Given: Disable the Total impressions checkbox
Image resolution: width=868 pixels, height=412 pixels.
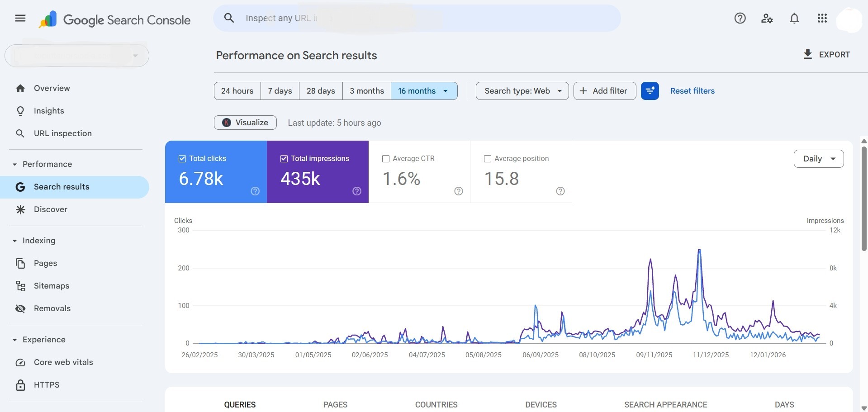Looking at the screenshot, I should 284,158.
